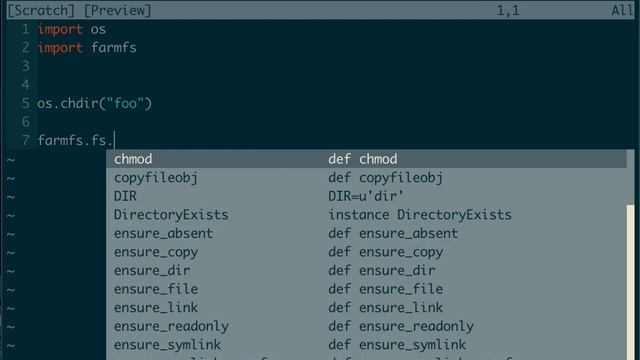640x360 pixels.
Task: Click the 'def copyfileobj' description
Action: [386, 178]
